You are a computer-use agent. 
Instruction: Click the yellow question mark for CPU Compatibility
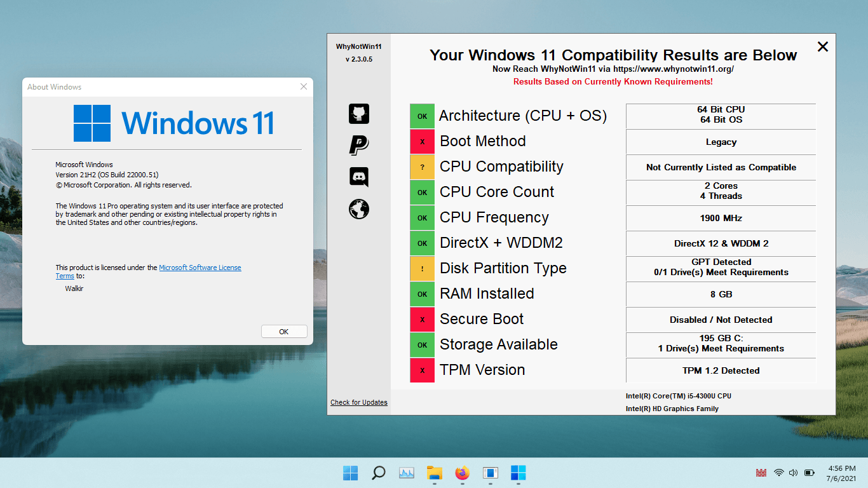coord(422,167)
